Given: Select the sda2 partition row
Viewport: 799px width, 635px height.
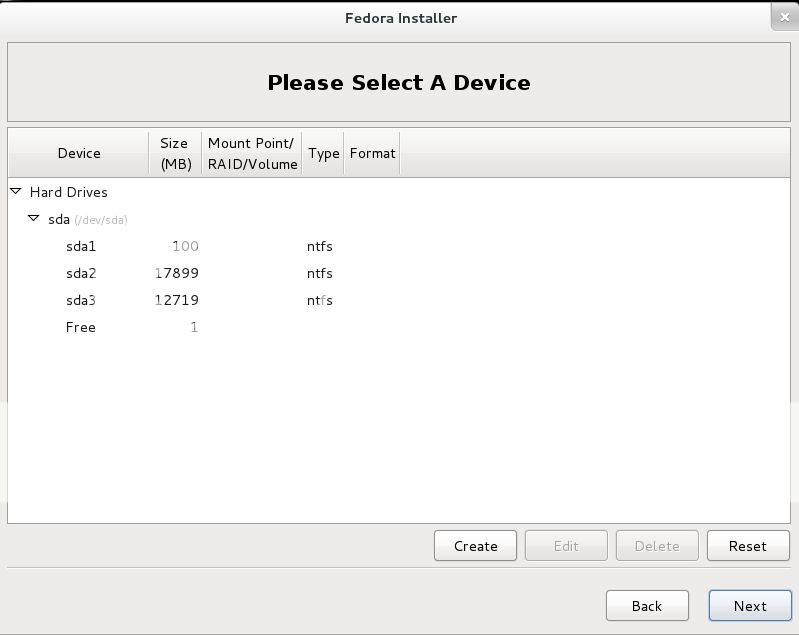Looking at the screenshot, I should click(398, 273).
